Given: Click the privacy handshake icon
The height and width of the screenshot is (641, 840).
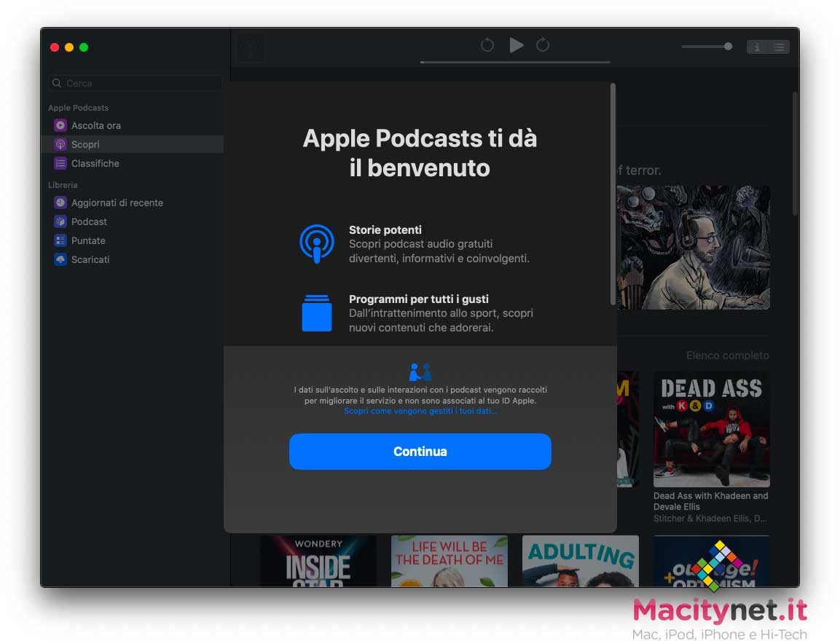Looking at the screenshot, I should pyautogui.click(x=420, y=371).
